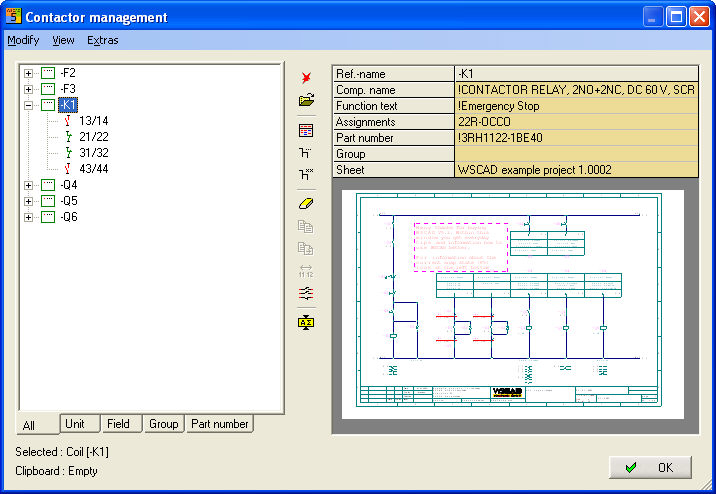This screenshot has width=716, height=494.
Task: Select the -F2 label in the tree
Action: (x=68, y=73)
